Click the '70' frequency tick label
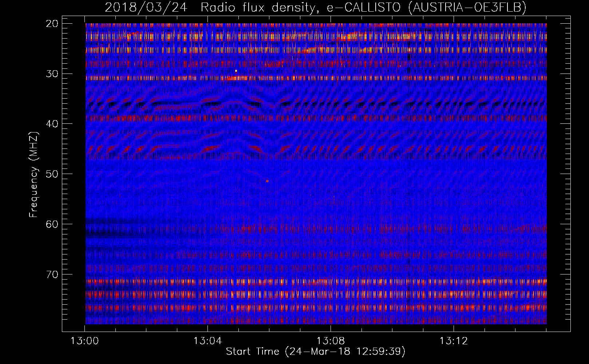Image resolution: width=589 pixels, height=364 pixels. (x=52, y=274)
